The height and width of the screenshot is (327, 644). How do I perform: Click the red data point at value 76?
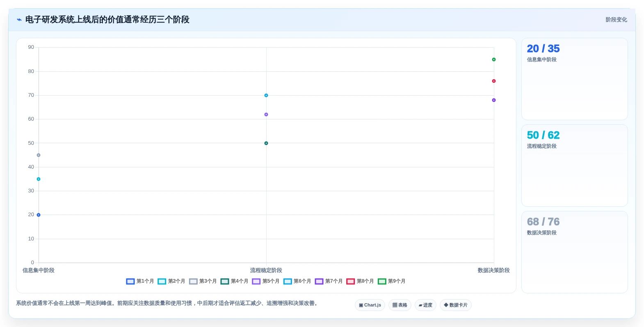(494, 81)
